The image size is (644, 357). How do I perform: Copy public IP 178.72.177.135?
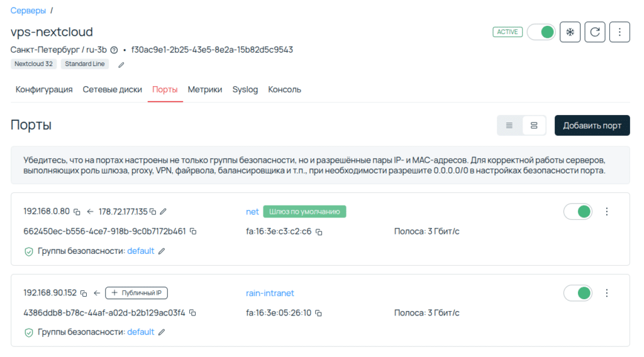point(153,212)
